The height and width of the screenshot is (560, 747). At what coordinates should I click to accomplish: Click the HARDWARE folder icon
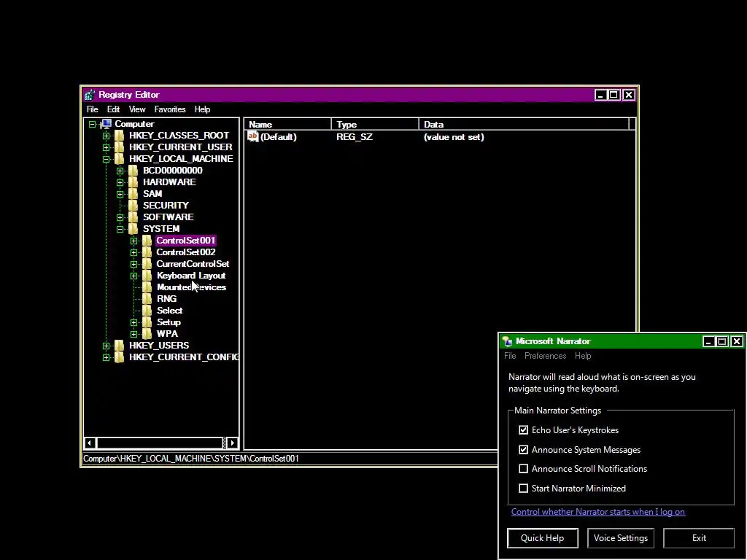pos(133,182)
